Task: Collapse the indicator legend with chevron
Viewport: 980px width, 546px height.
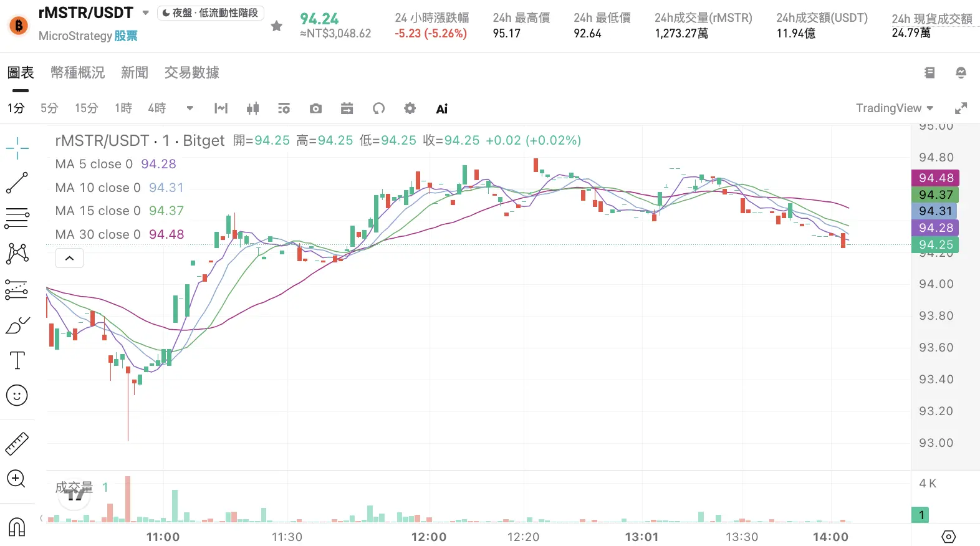Action: [70, 258]
